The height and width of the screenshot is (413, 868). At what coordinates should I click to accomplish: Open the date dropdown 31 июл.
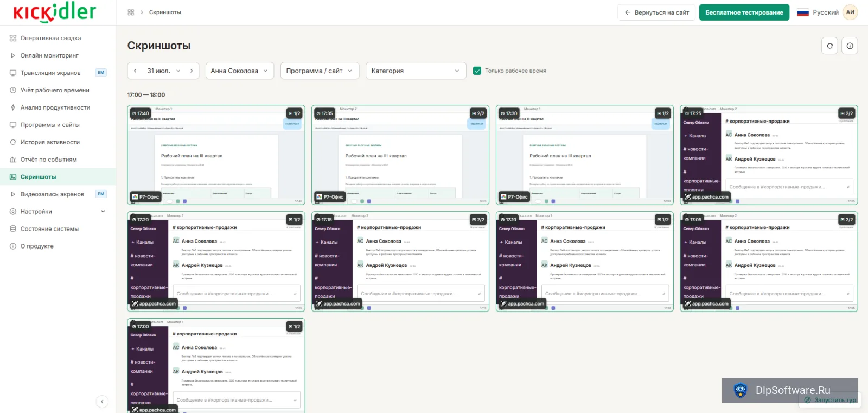(x=163, y=71)
